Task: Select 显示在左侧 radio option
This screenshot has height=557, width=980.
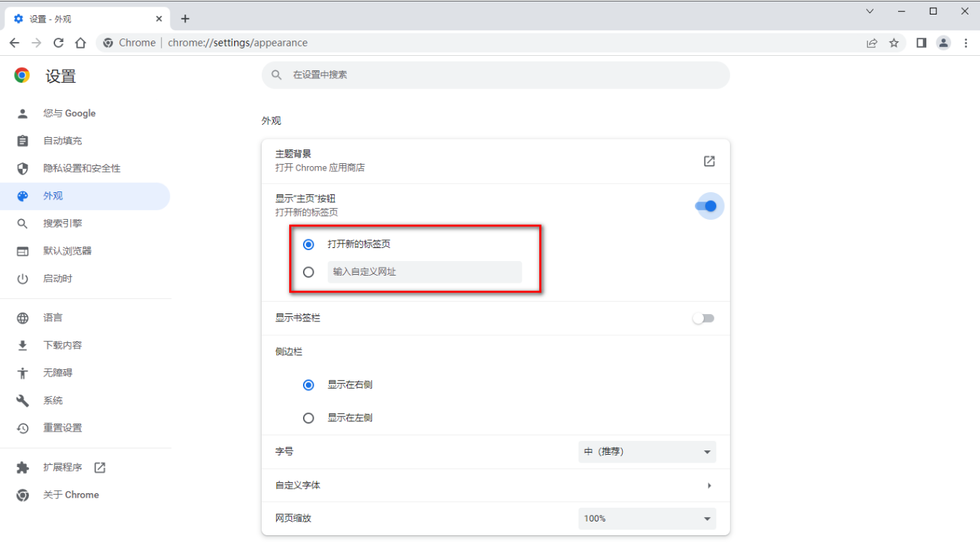Action: pyautogui.click(x=309, y=418)
